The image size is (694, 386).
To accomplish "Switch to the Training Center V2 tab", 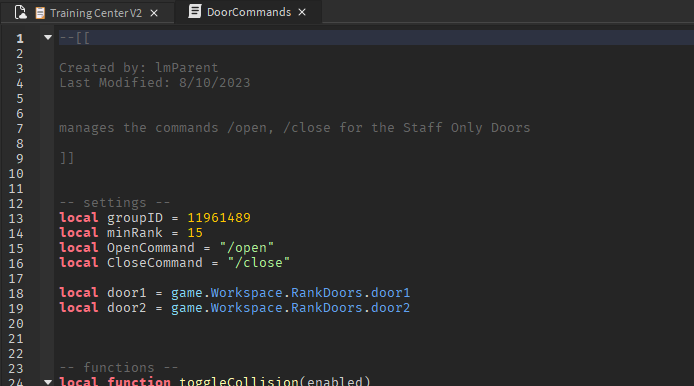I will pyautogui.click(x=96, y=13).
